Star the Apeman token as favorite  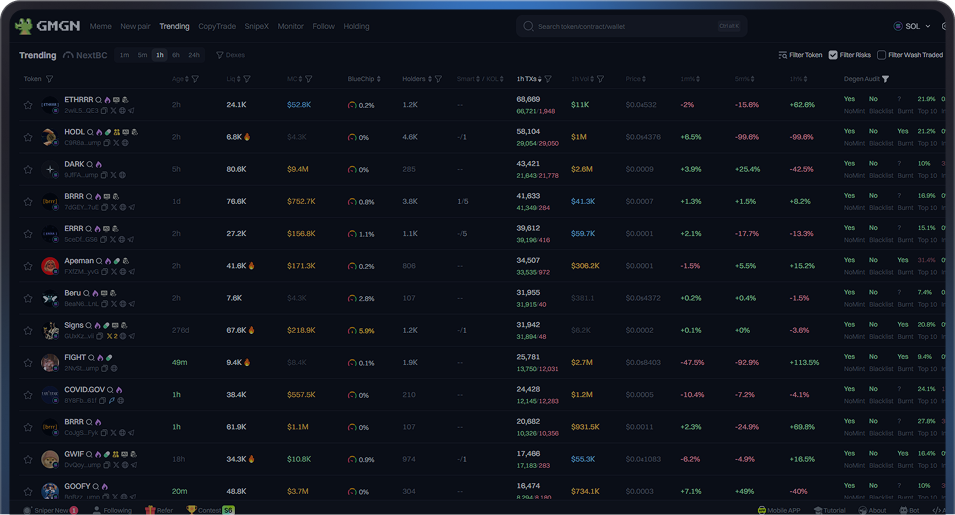tap(28, 266)
